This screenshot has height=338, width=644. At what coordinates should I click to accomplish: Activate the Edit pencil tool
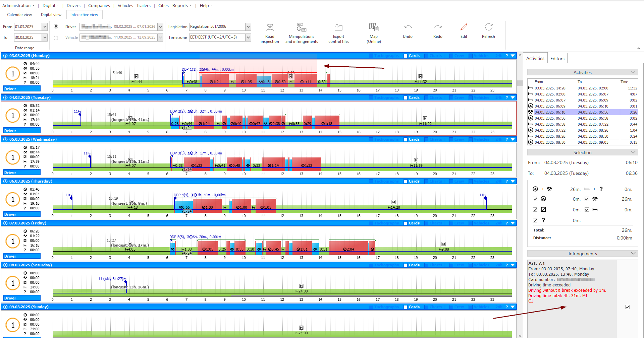coord(464,31)
